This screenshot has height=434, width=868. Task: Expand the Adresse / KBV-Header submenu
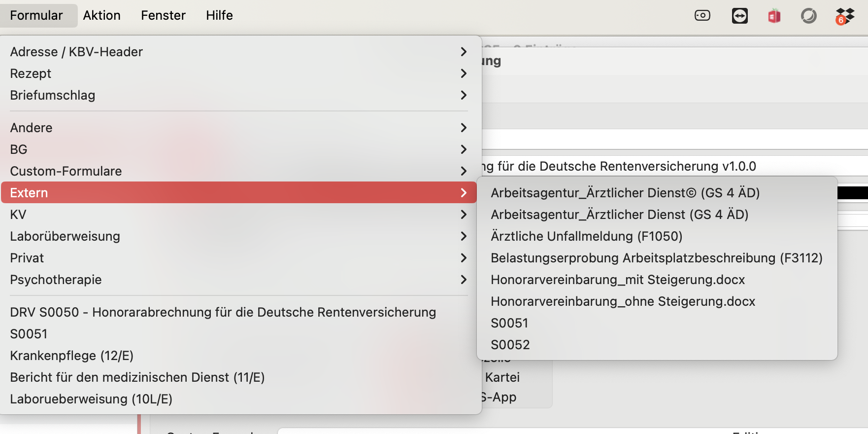click(x=239, y=52)
